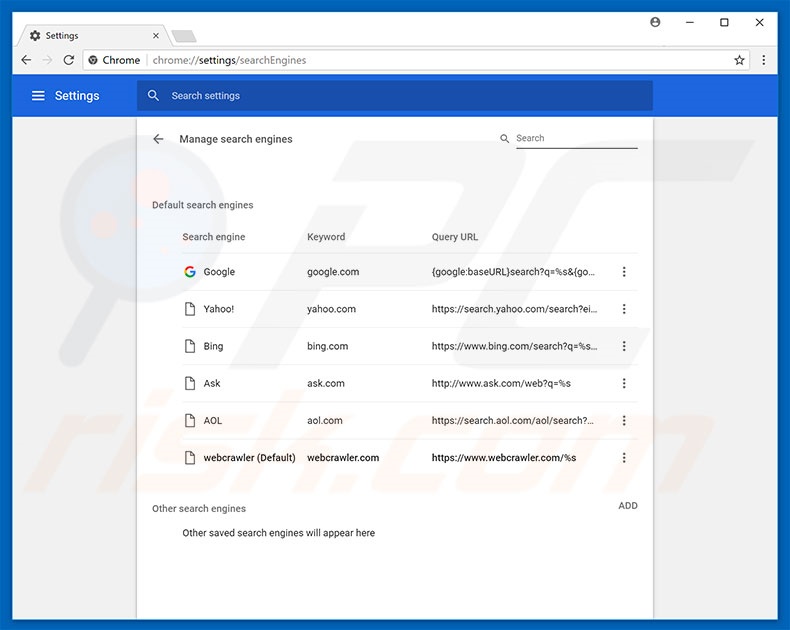The height and width of the screenshot is (630, 790).
Task: Click the webcrawler page icon
Action: 190,458
